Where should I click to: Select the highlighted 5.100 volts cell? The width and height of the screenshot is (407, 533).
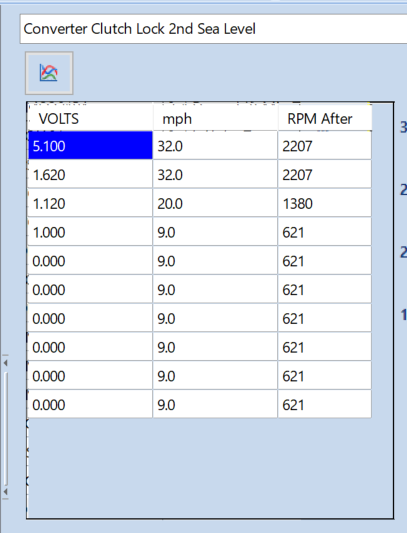90,145
